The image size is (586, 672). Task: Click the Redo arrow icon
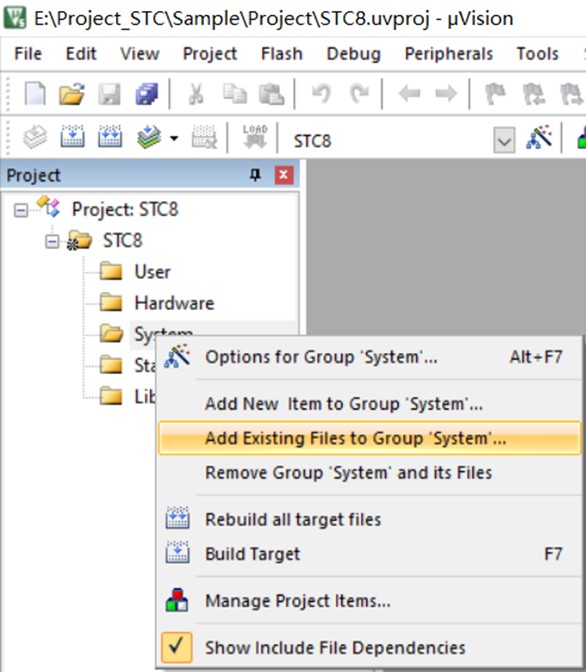[359, 93]
